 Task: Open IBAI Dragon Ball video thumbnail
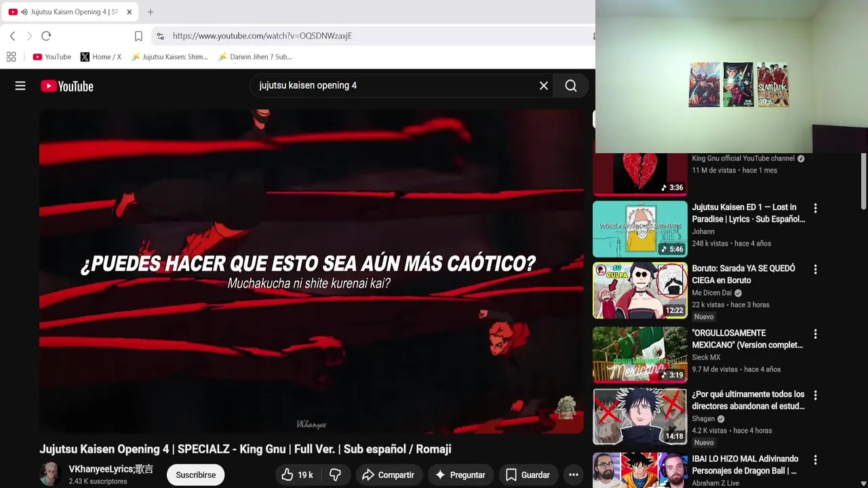coord(640,470)
